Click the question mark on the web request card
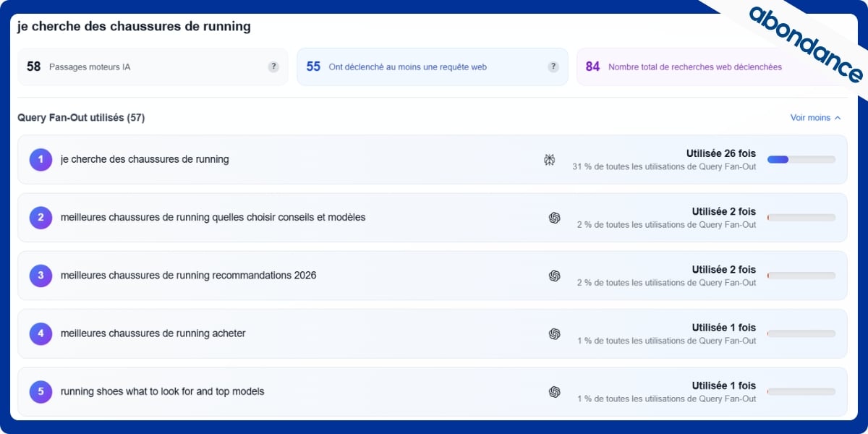Screen dimensions: 868x434 (553, 67)
